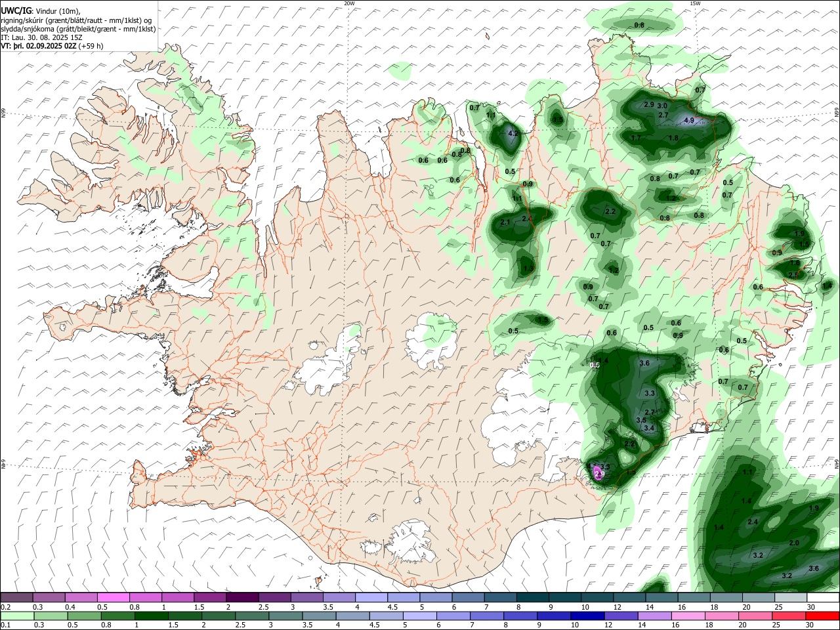Click the magenta sleet patch on the southeast coast
The height and width of the screenshot is (630, 840).
tap(598, 473)
